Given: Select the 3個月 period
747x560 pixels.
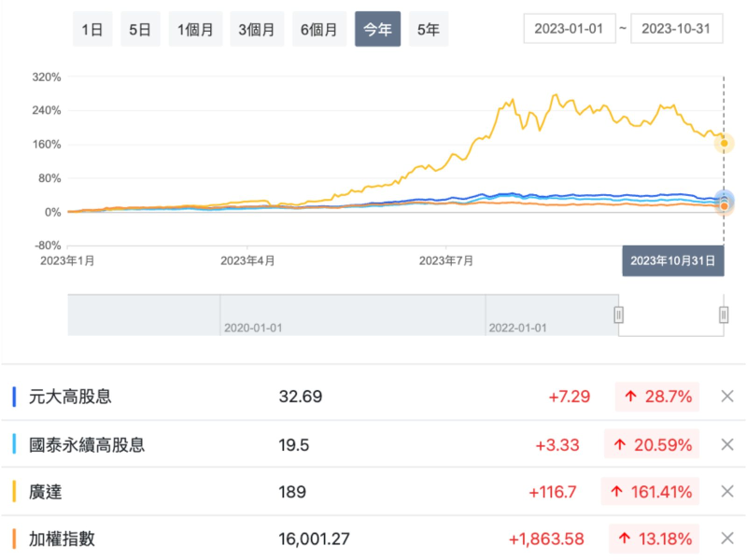Looking at the screenshot, I should (x=256, y=29).
